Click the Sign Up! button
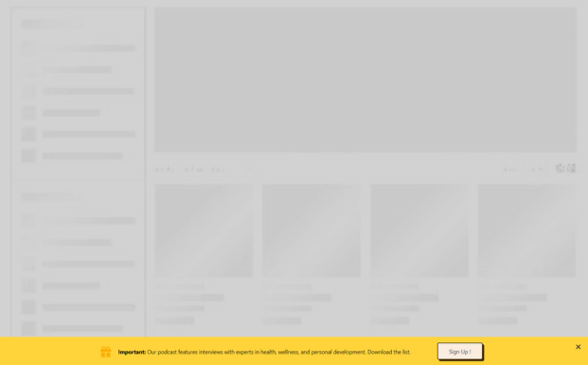The height and width of the screenshot is (365, 588). pyautogui.click(x=460, y=352)
